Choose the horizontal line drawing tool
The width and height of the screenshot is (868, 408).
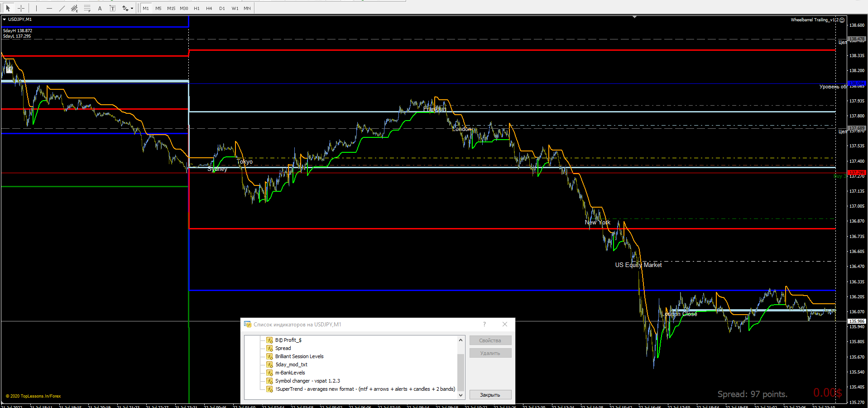click(49, 8)
